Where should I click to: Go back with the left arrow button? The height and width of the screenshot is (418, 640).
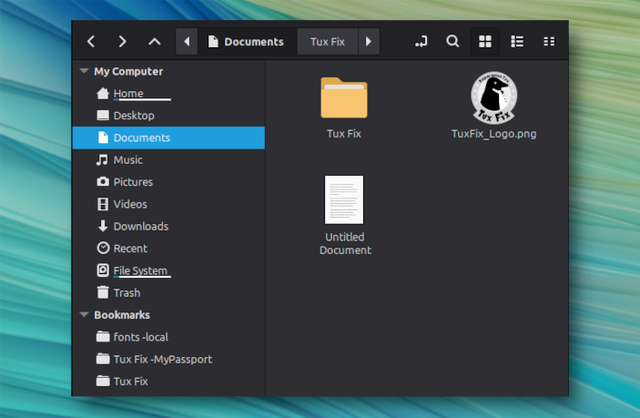91,41
